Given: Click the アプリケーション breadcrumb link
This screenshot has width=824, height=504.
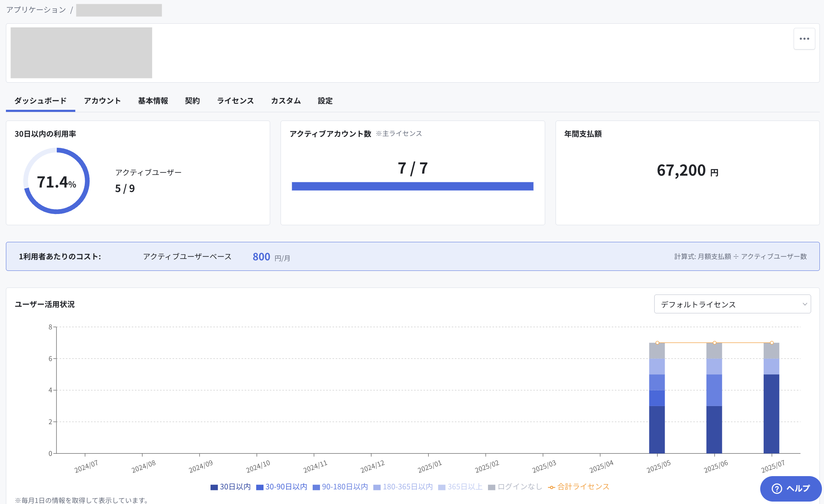Looking at the screenshot, I should (x=36, y=10).
